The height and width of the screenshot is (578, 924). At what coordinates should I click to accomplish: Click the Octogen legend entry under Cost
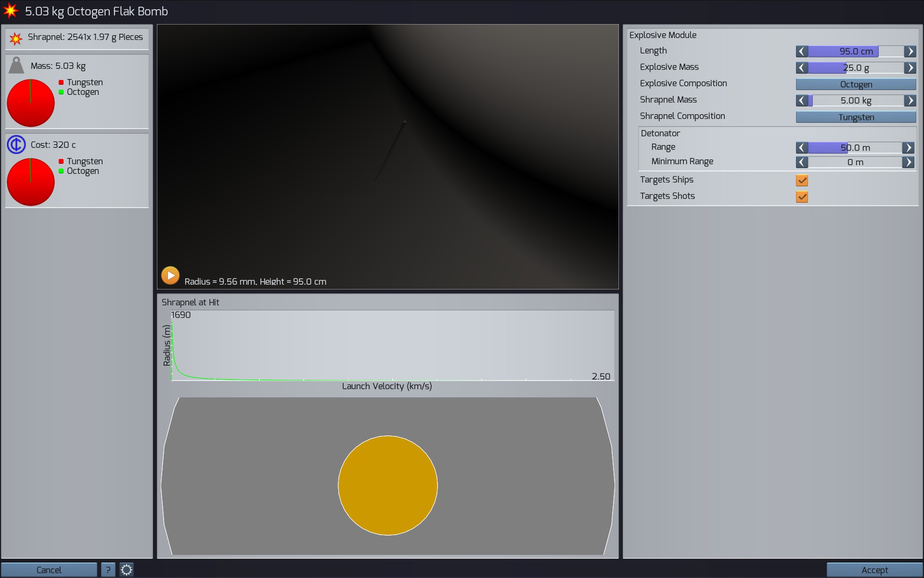coord(79,171)
